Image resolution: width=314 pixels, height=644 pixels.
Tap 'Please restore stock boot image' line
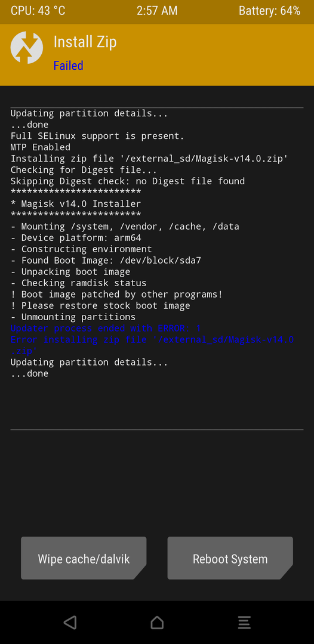point(100,305)
